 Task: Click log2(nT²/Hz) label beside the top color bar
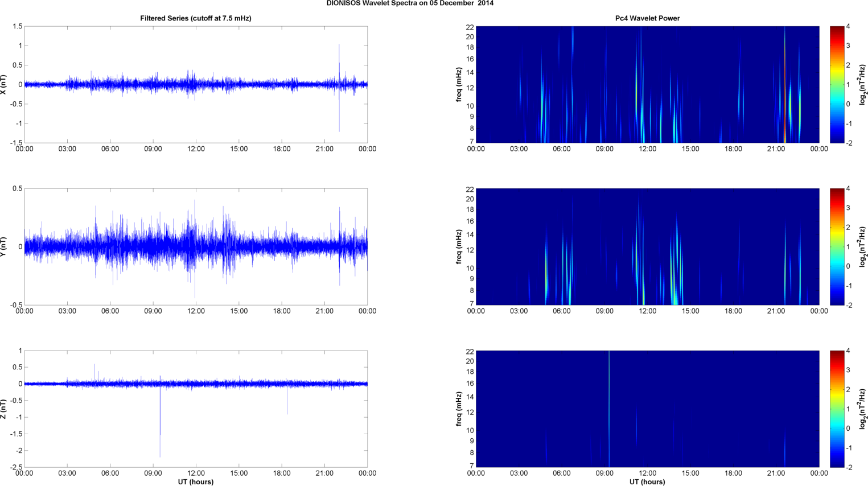tap(863, 84)
